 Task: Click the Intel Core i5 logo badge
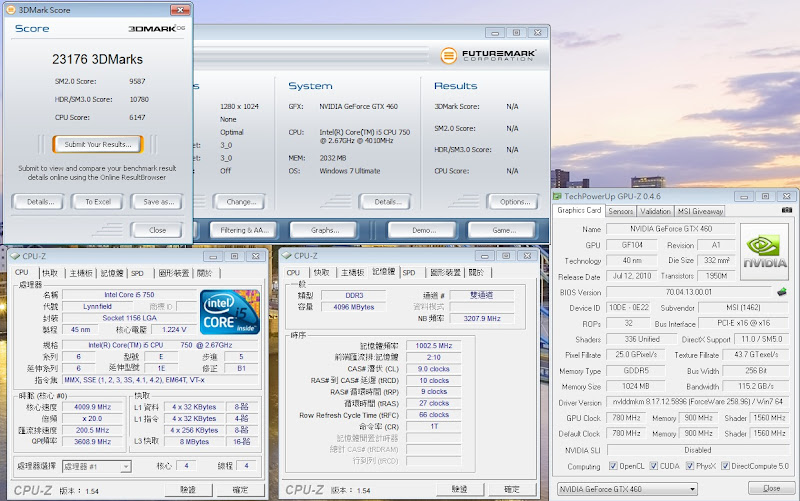click(228, 310)
